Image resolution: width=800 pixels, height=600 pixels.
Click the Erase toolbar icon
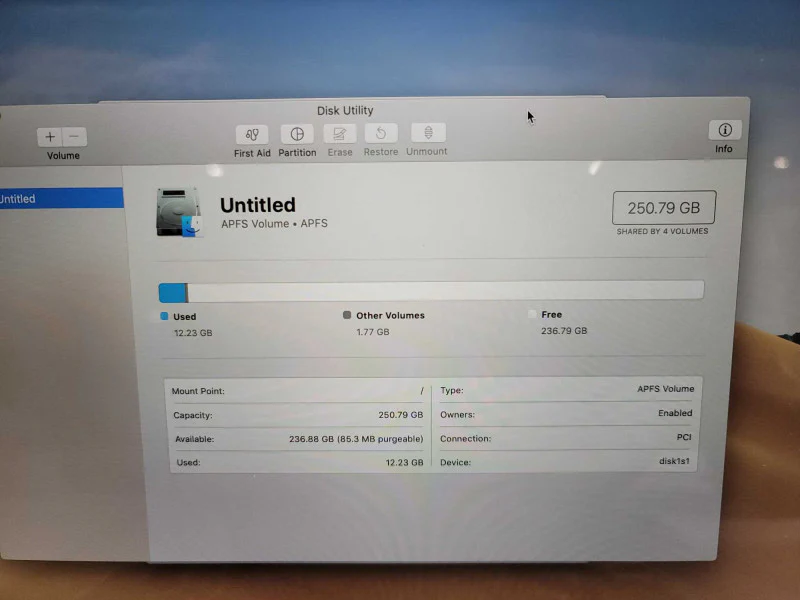[x=340, y=134]
